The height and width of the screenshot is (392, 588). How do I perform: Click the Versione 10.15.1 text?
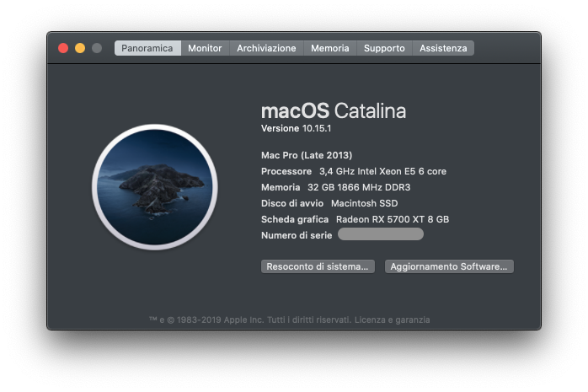[x=297, y=128]
